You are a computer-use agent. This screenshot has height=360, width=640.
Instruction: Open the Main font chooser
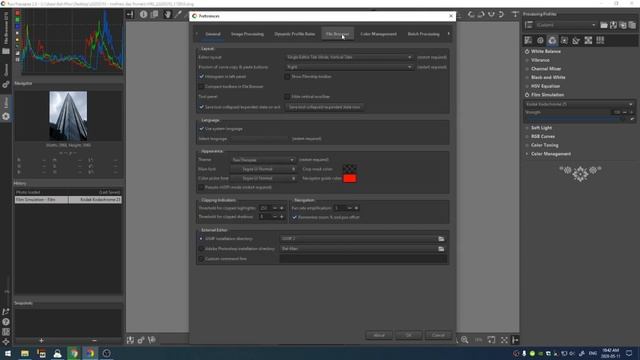point(263,169)
